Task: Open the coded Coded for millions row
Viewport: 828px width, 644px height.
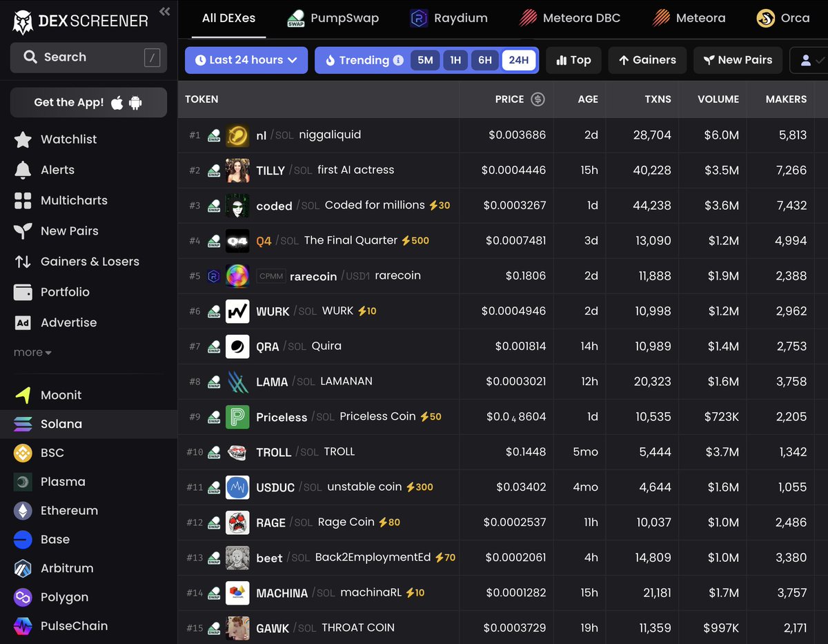Action: point(503,206)
